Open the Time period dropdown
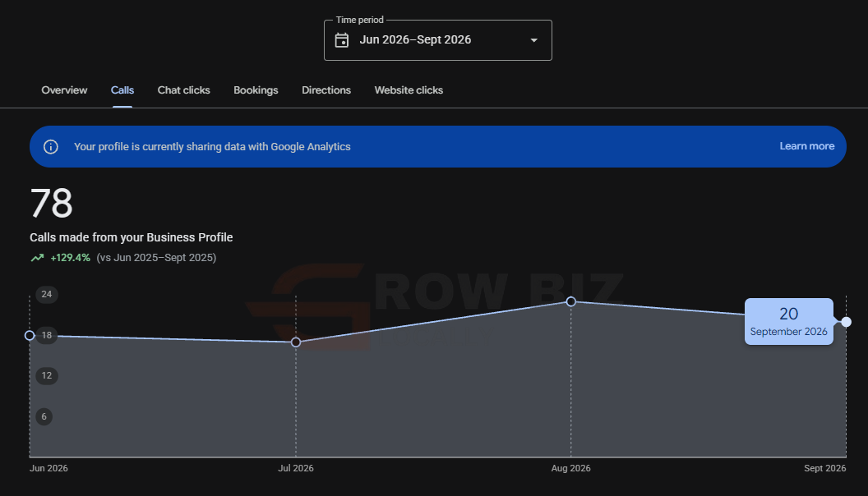The height and width of the screenshot is (496, 868). pyautogui.click(x=438, y=40)
